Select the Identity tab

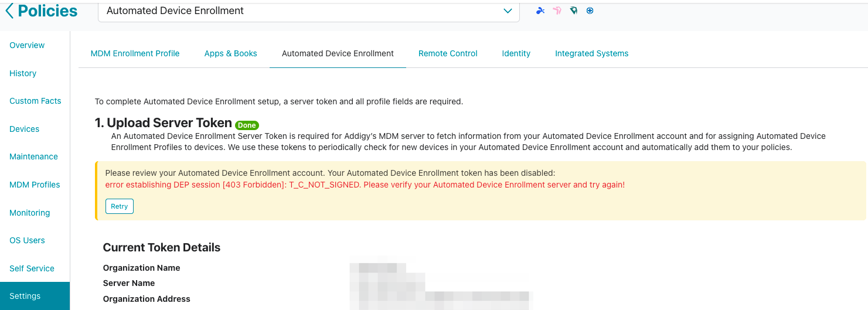[x=516, y=53]
